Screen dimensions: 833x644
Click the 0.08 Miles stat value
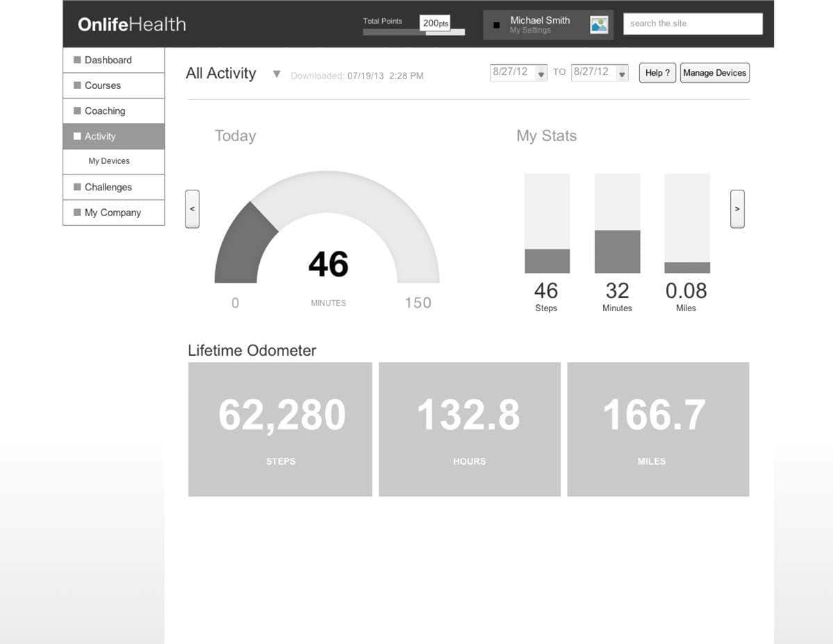pyautogui.click(x=686, y=290)
